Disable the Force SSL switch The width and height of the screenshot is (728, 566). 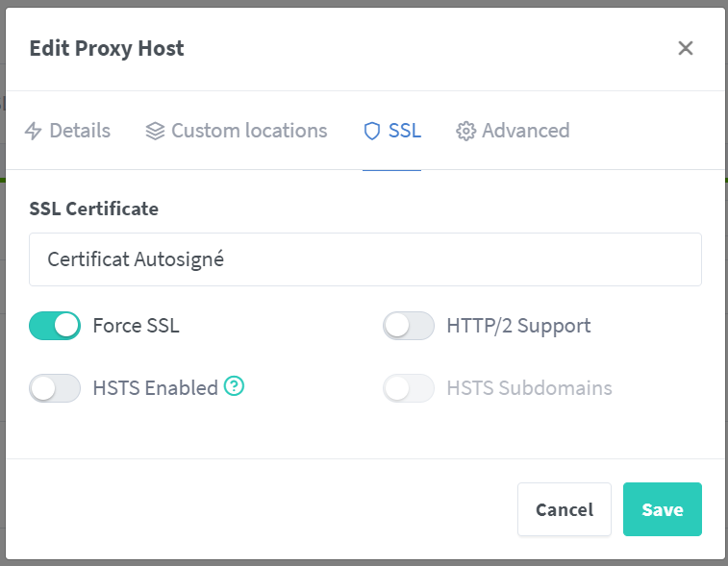tap(55, 326)
